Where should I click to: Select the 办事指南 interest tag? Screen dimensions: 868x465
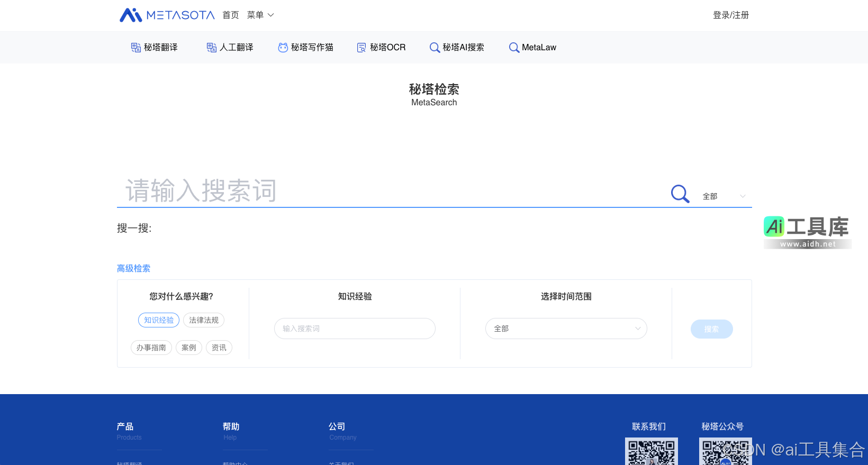point(151,348)
